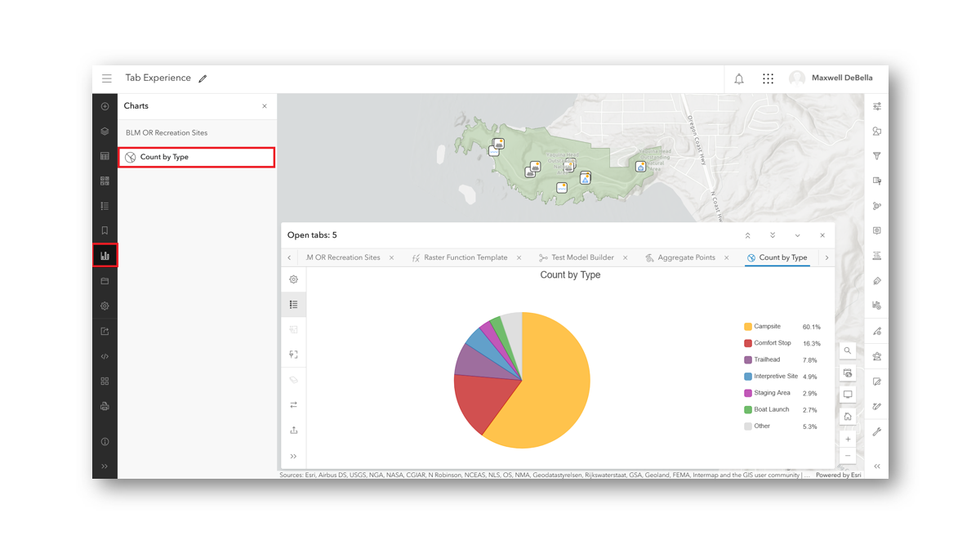Click the notifications bell icon
This screenshot has width=980, height=549.
click(739, 78)
